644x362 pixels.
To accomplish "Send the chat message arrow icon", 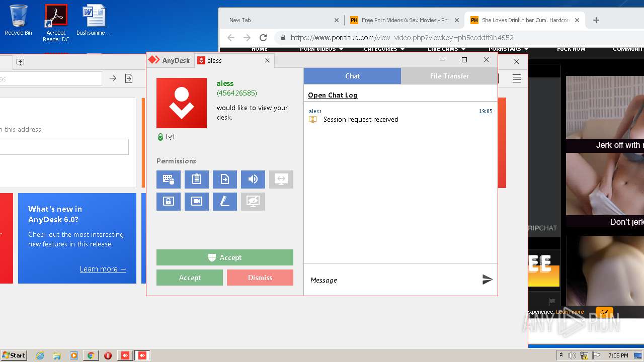I will [x=487, y=280].
